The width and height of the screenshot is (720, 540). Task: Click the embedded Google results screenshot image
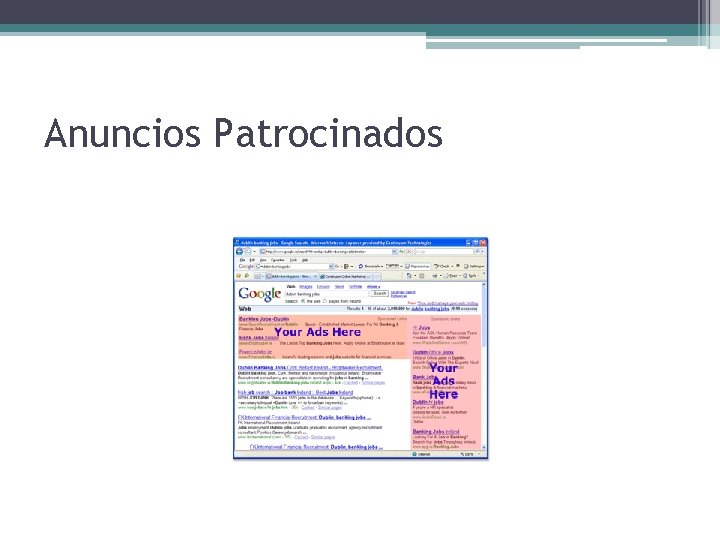[360, 348]
